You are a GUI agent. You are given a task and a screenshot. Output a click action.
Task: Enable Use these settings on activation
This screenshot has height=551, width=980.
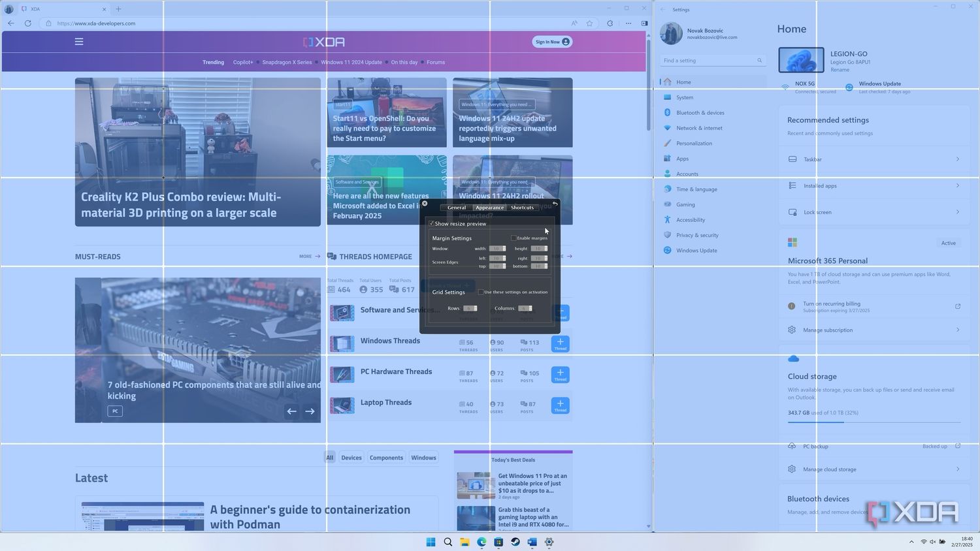pos(481,292)
